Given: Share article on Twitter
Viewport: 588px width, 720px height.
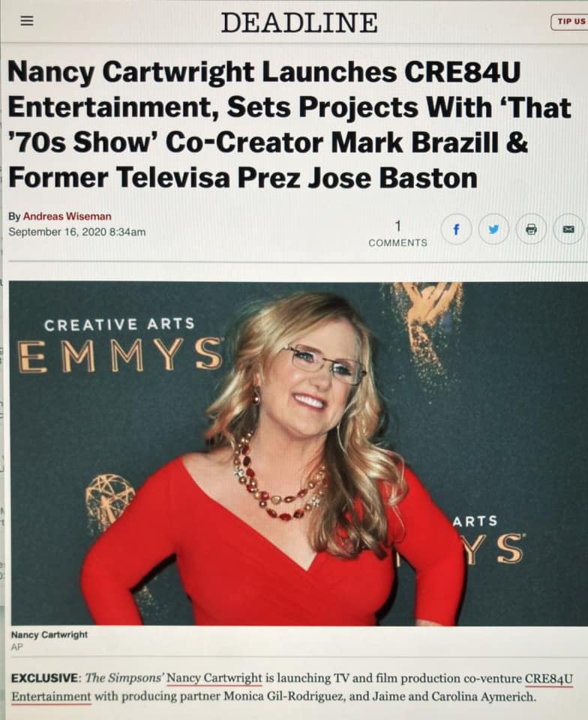Looking at the screenshot, I should click(493, 229).
